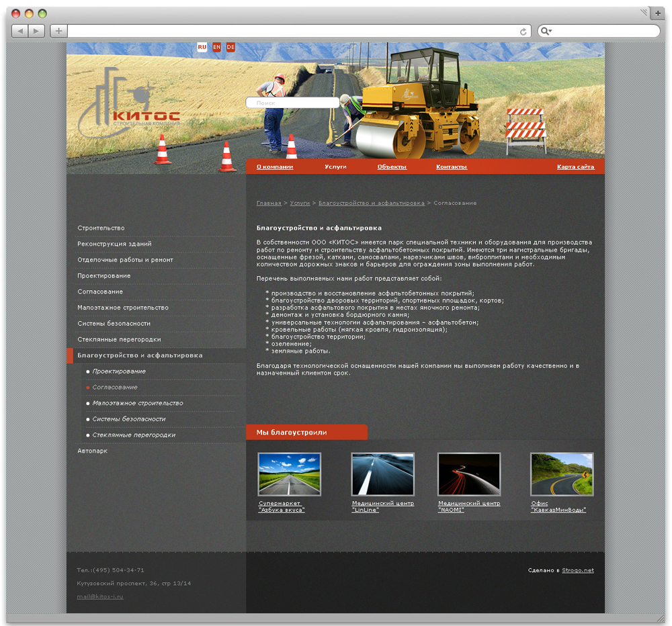The width and height of the screenshot is (672, 626).
Task: Open the Супермаркет Азбука вкуса thumbnail
Action: [289, 474]
